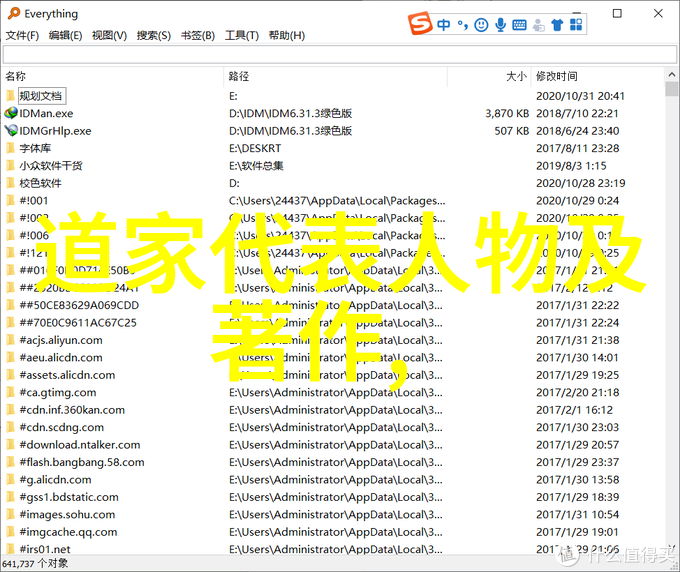Open the 搜索(S) menu
The height and width of the screenshot is (572, 680).
(153, 35)
